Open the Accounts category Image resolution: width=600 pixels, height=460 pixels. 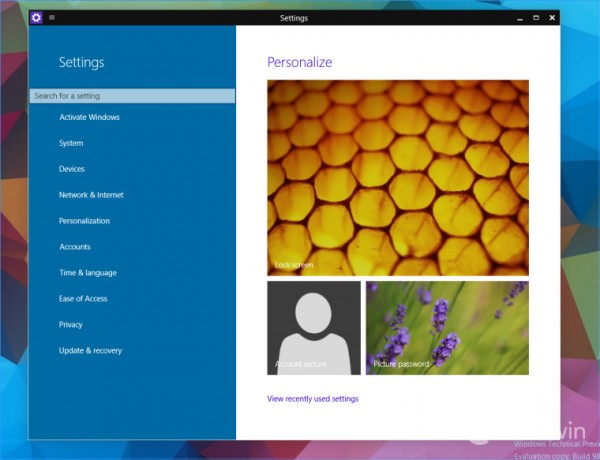pyautogui.click(x=75, y=247)
